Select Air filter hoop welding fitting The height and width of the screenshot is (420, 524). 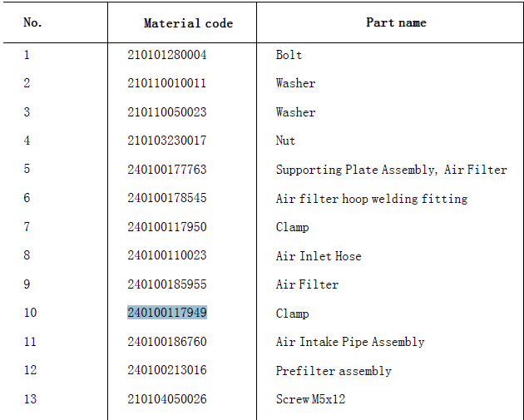tap(372, 199)
